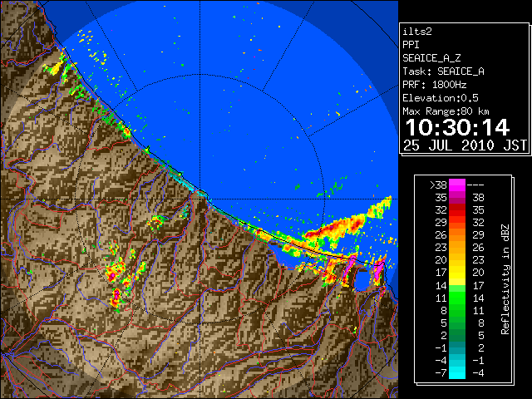The width and height of the screenshot is (532, 399).
Task: Click the 'ilts2' label in info box
Action: pyautogui.click(x=417, y=32)
